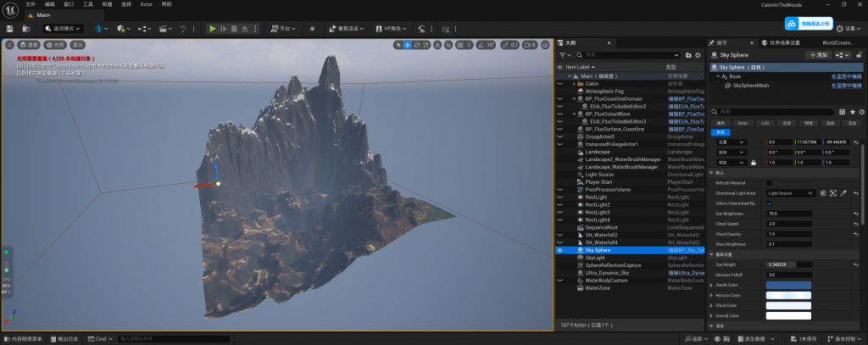Viewport: 868px width, 345px height.
Task: Toggle the Refresh Material checkbox
Action: pos(769,183)
